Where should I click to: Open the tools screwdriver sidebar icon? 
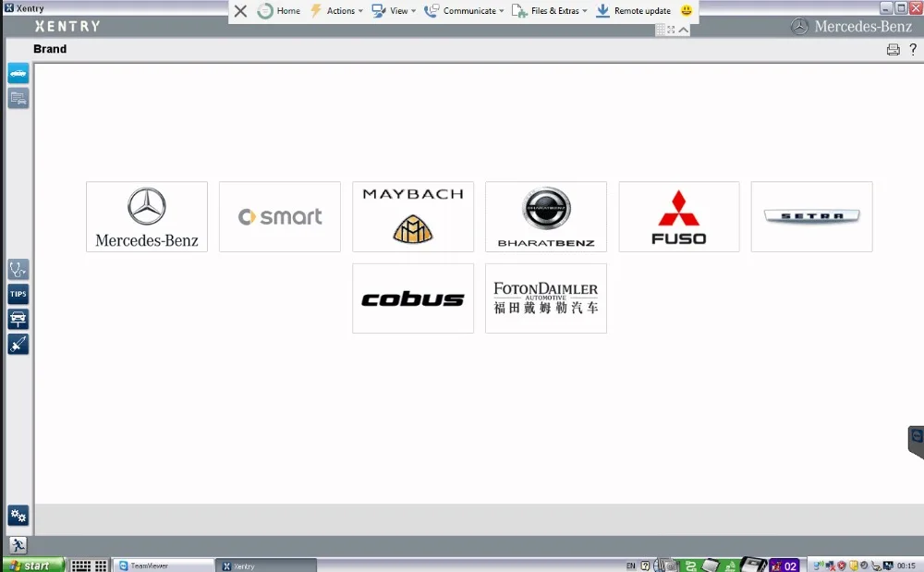[18, 344]
